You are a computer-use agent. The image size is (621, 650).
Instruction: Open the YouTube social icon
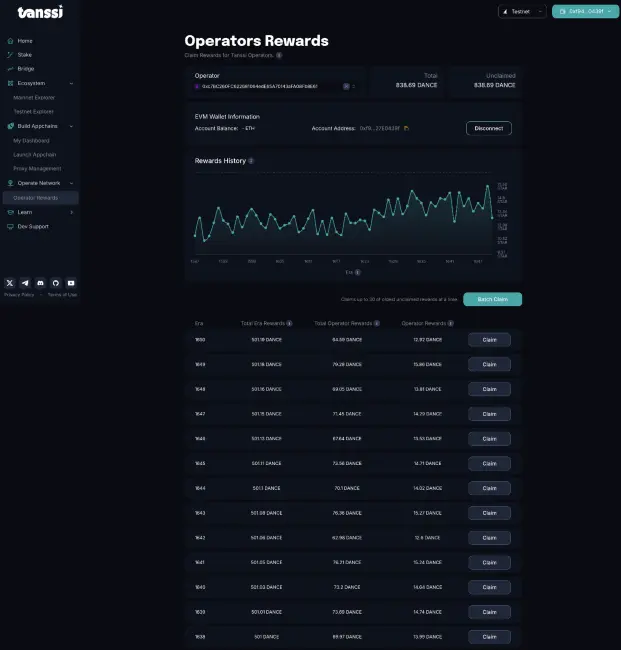(71, 283)
